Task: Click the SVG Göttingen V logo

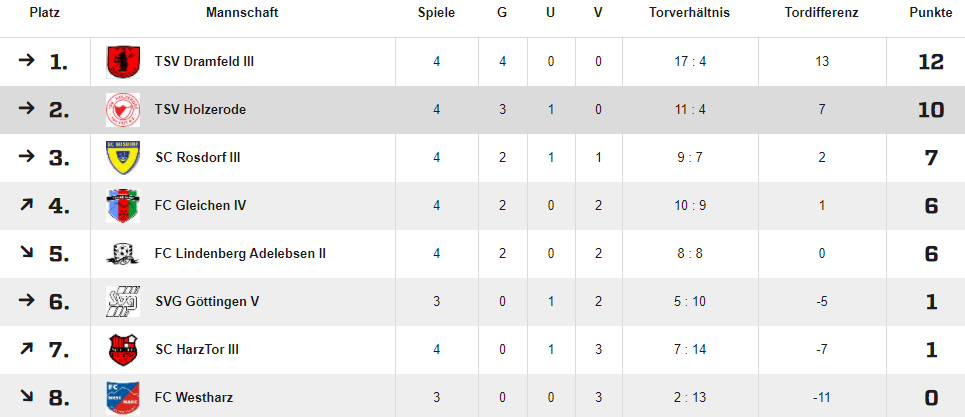Action: coord(123,301)
